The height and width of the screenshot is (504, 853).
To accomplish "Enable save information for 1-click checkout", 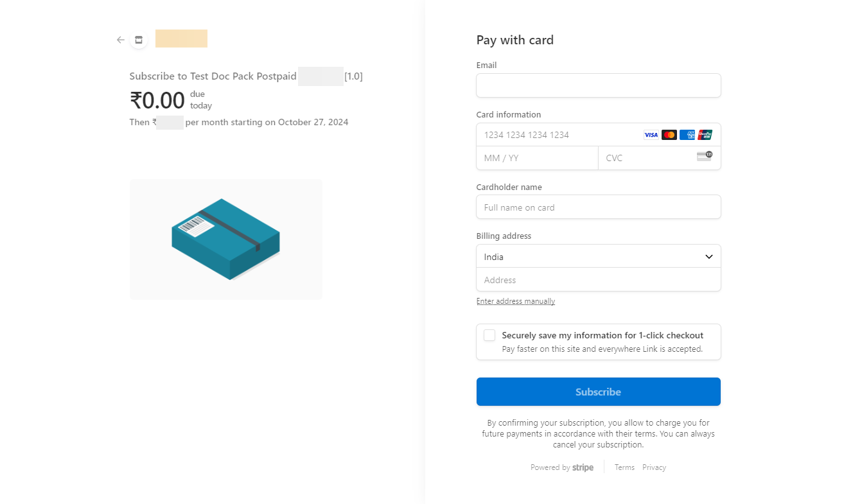I will pos(489,335).
